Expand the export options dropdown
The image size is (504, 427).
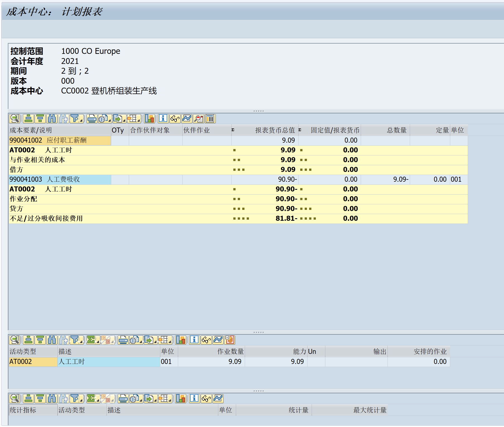click(x=123, y=121)
